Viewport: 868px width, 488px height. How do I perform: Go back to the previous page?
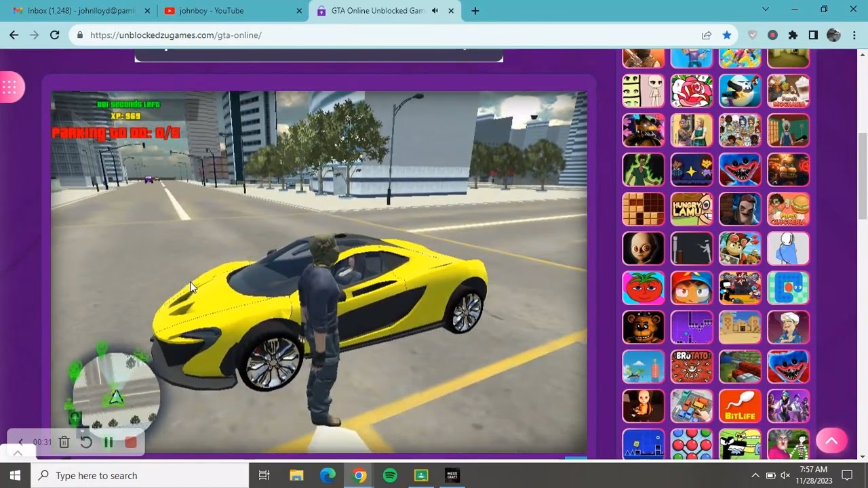coord(14,35)
